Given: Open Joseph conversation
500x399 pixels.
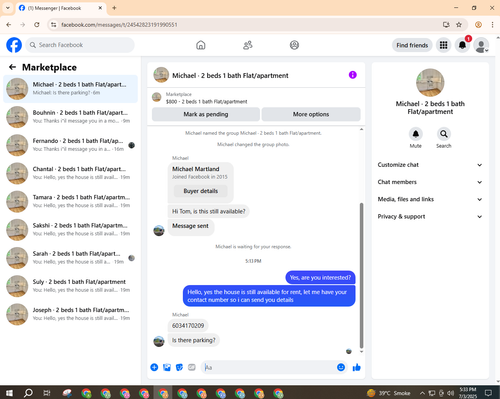Looking at the screenshot, I should (70, 314).
